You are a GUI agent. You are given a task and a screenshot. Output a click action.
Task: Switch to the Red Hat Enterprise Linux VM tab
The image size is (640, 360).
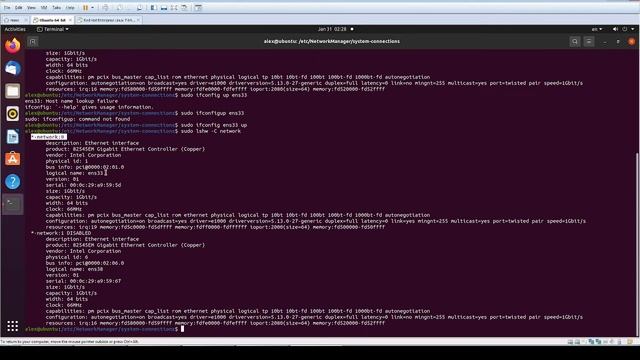[x=109, y=20]
